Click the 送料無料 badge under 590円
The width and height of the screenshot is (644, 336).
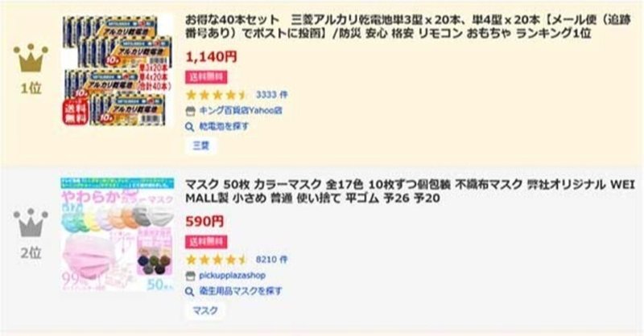206,242
